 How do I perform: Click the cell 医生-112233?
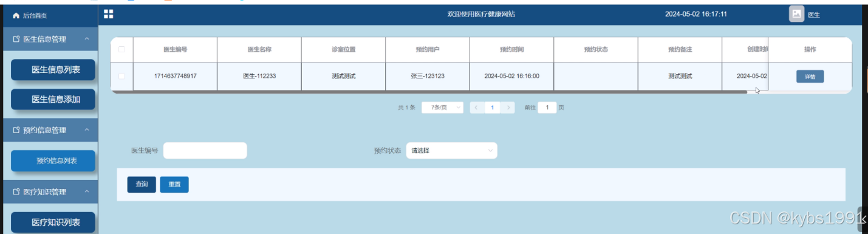pyautogui.click(x=259, y=77)
